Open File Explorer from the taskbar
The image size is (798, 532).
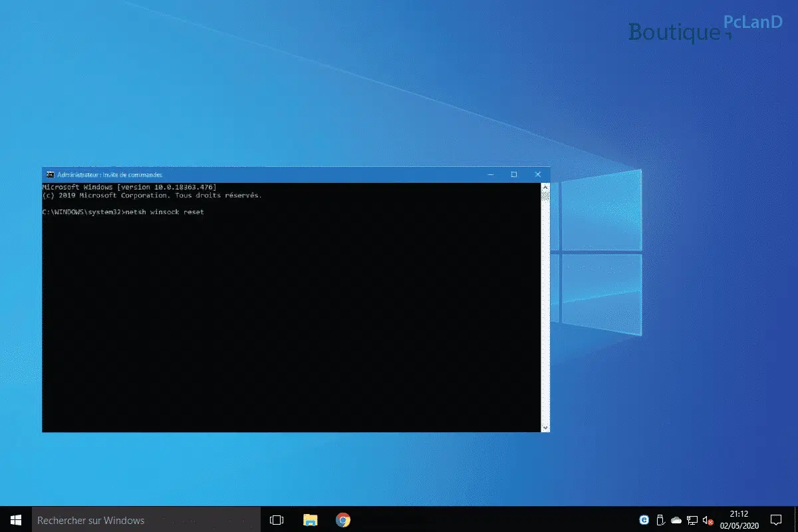point(310,519)
